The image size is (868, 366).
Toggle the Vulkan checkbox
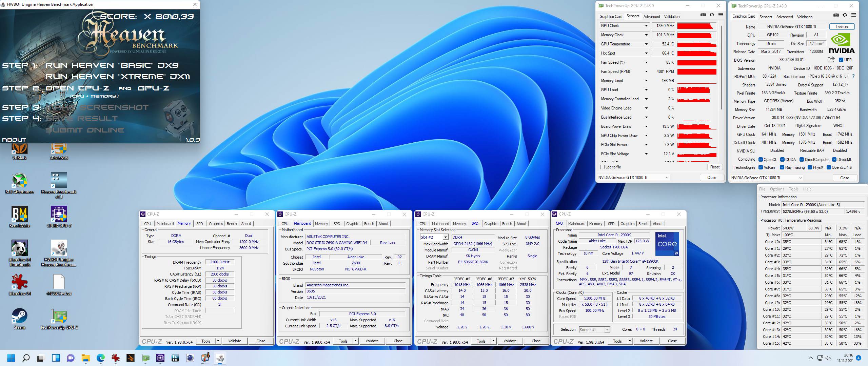(761, 167)
